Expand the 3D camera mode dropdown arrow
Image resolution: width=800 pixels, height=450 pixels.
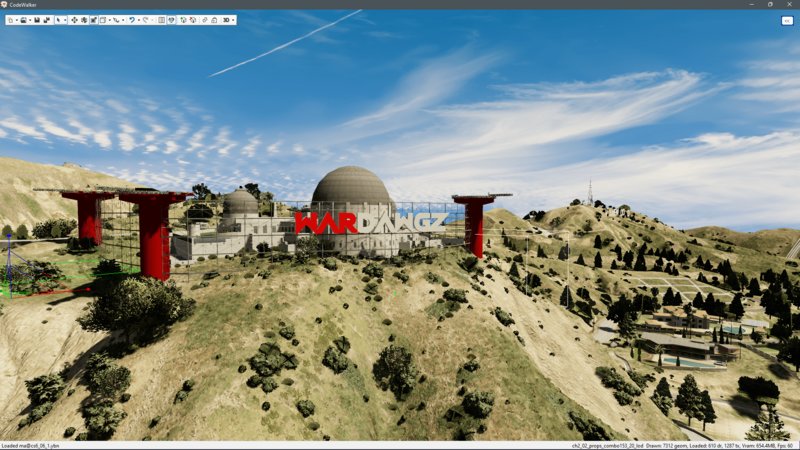pyautogui.click(x=233, y=20)
